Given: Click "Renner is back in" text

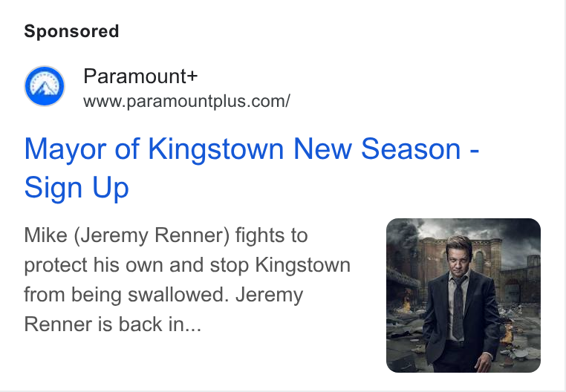Looking at the screenshot, I should [105, 324].
